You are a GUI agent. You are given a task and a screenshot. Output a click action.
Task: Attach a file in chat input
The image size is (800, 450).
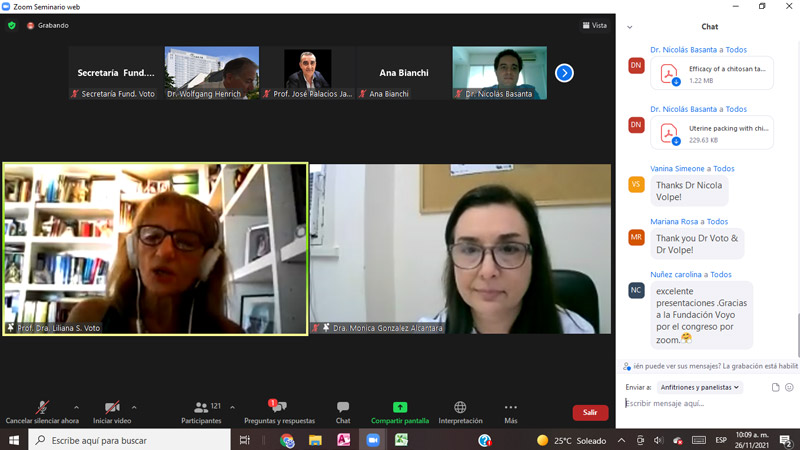tap(776, 387)
